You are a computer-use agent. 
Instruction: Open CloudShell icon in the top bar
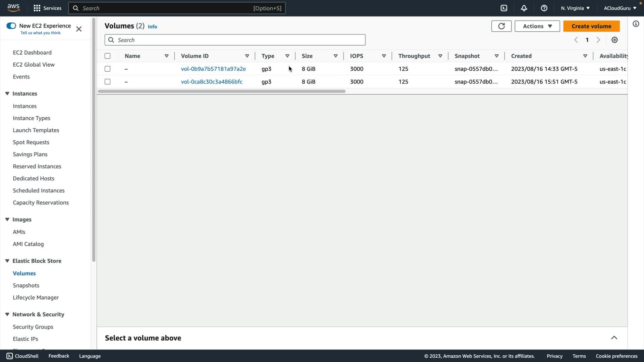[x=504, y=8]
